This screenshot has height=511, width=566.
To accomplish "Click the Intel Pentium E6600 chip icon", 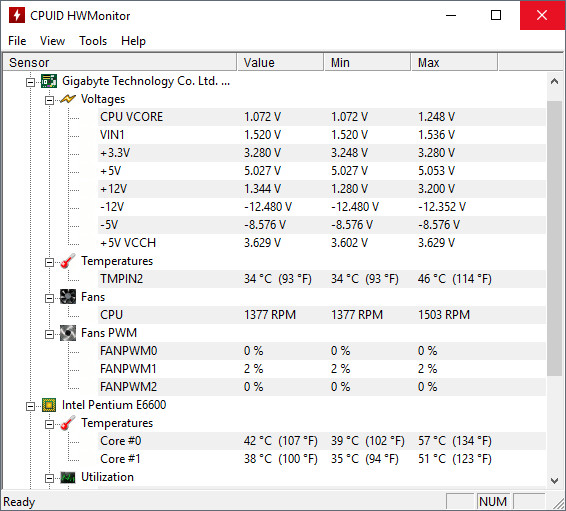I will [49, 405].
